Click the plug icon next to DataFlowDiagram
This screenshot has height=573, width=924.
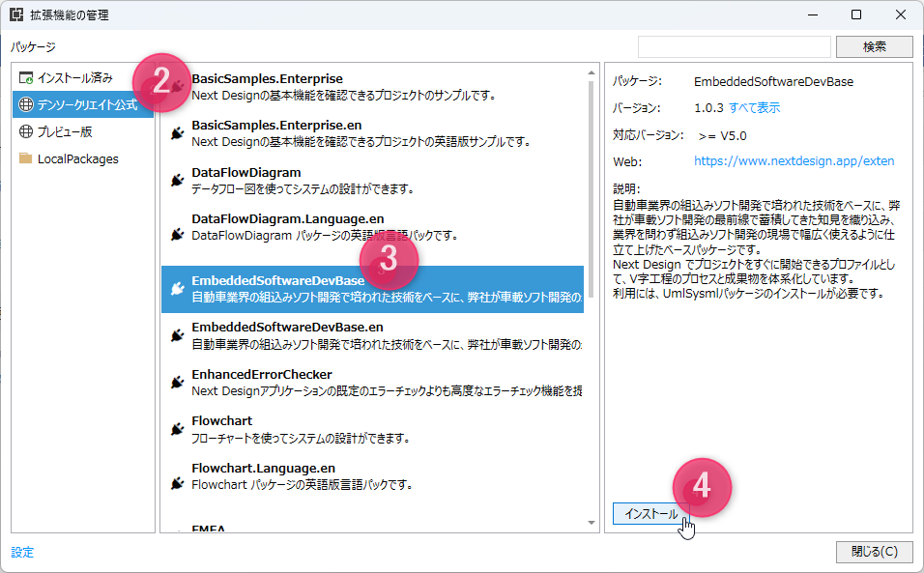(178, 180)
